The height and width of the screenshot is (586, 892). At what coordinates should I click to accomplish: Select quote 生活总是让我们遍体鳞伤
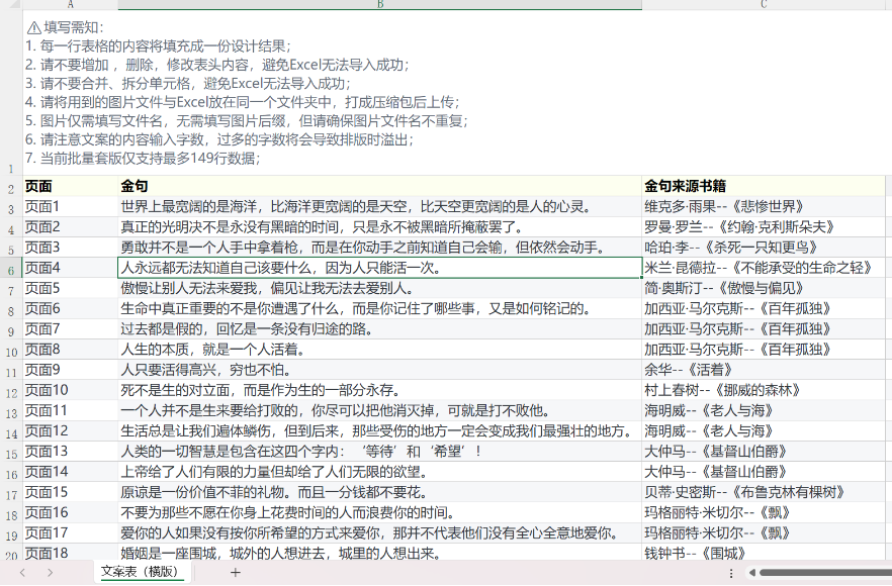(380, 431)
